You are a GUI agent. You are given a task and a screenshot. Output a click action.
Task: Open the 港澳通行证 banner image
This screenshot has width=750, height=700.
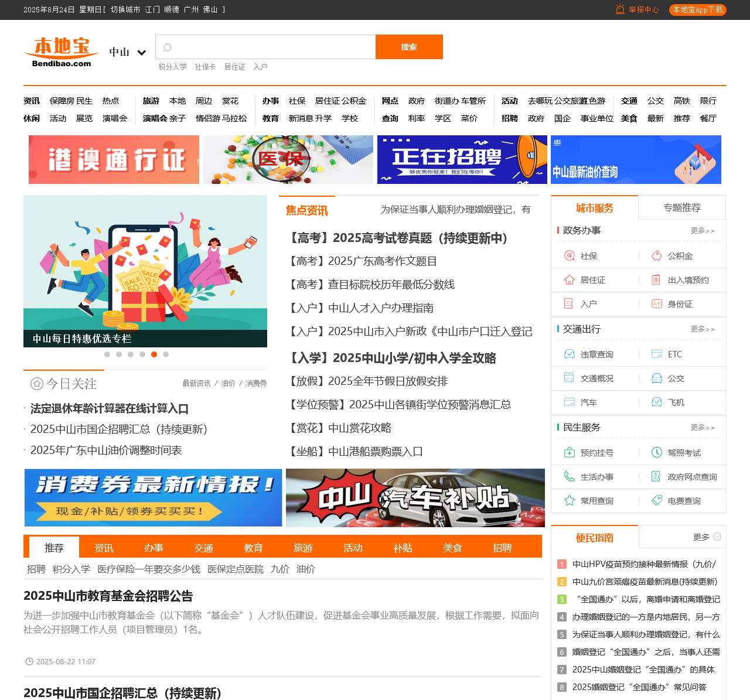click(x=114, y=160)
